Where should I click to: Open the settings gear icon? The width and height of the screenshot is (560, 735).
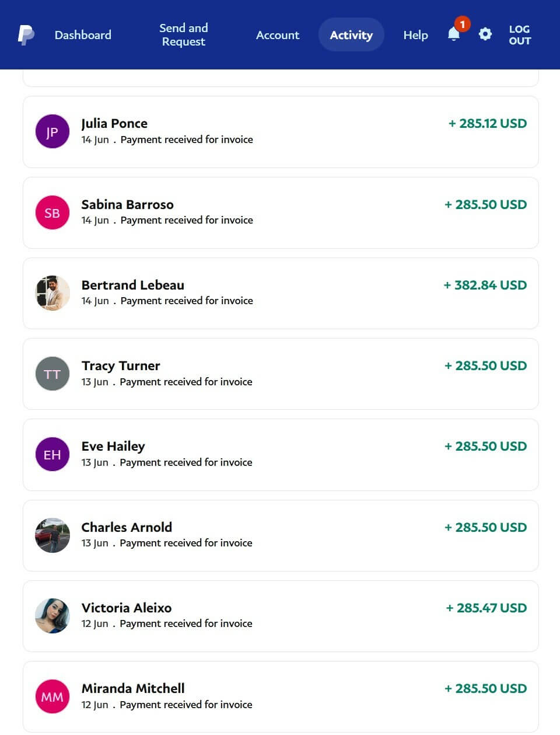[x=485, y=34]
